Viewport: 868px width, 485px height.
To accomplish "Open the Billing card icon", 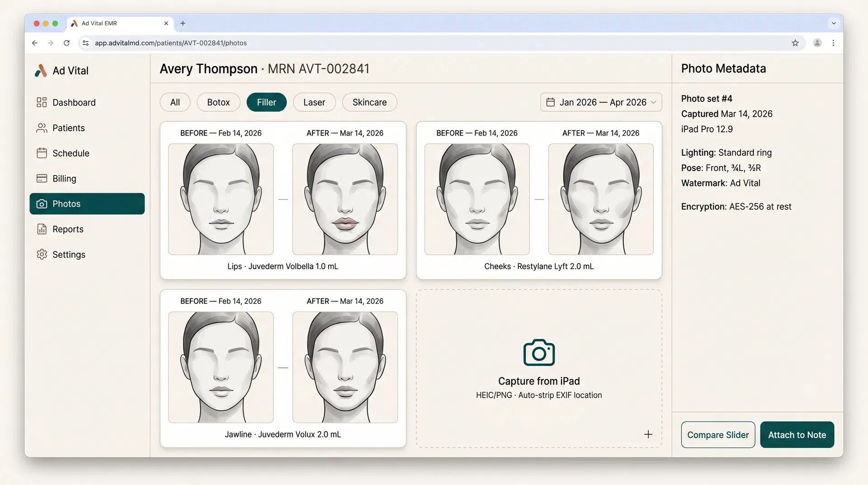I will pos(42,178).
